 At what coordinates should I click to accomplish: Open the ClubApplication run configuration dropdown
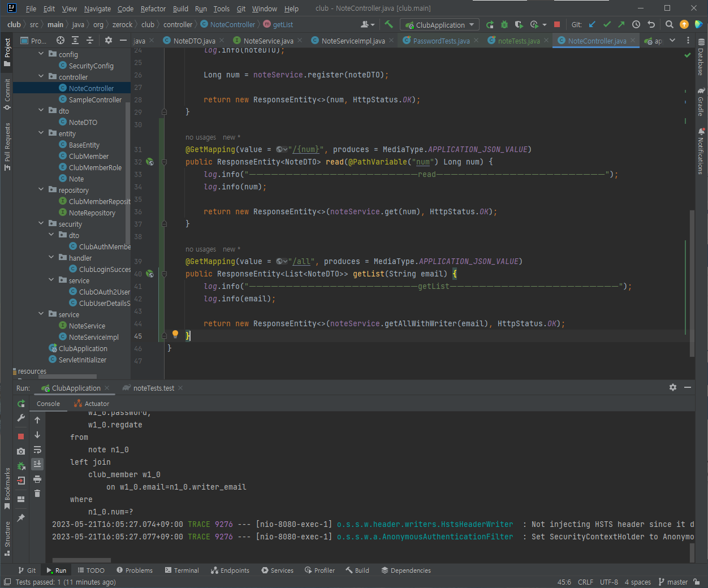coord(439,25)
